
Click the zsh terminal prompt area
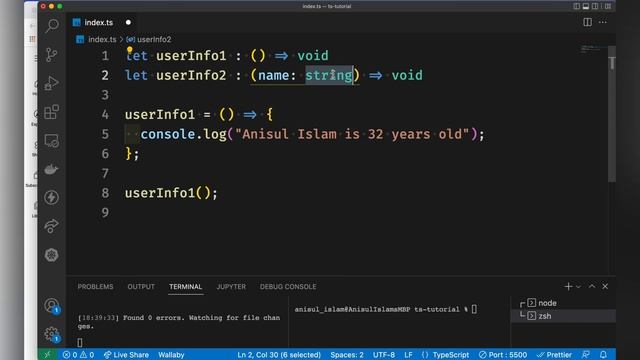tap(385, 309)
